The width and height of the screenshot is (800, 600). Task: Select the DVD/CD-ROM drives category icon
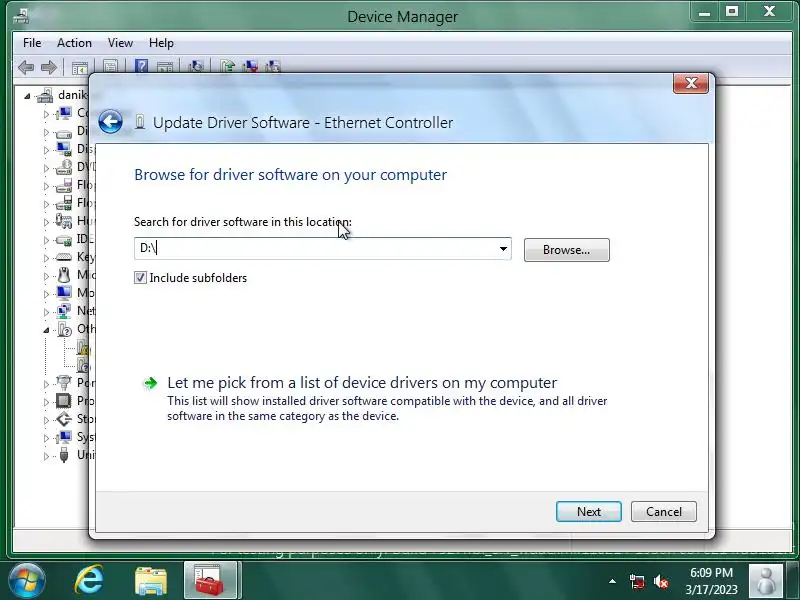(64, 167)
